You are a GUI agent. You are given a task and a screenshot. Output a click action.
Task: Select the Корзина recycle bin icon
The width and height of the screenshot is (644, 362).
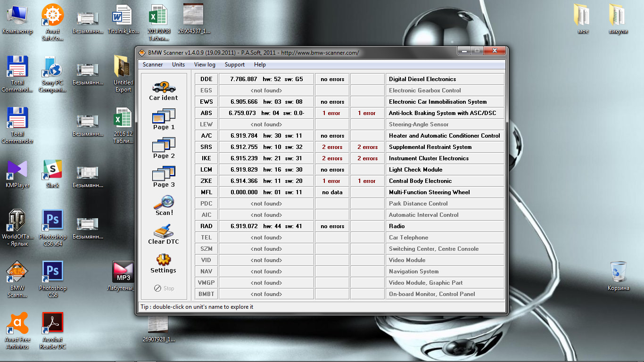[x=618, y=276]
